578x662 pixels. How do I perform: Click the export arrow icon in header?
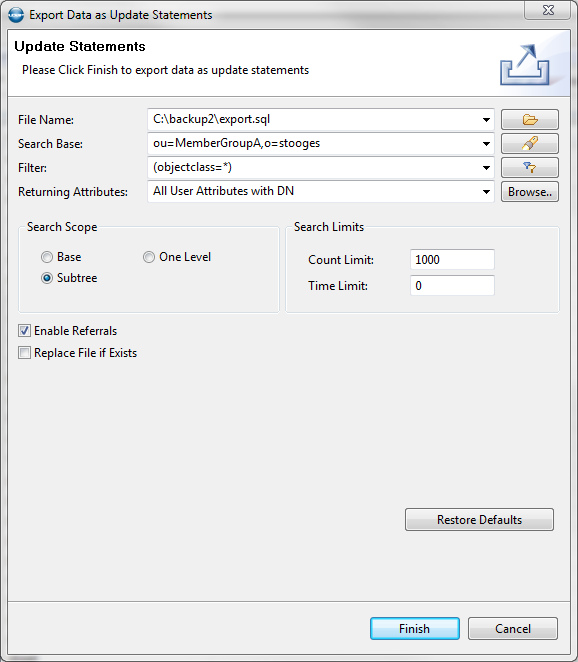[525, 65]
